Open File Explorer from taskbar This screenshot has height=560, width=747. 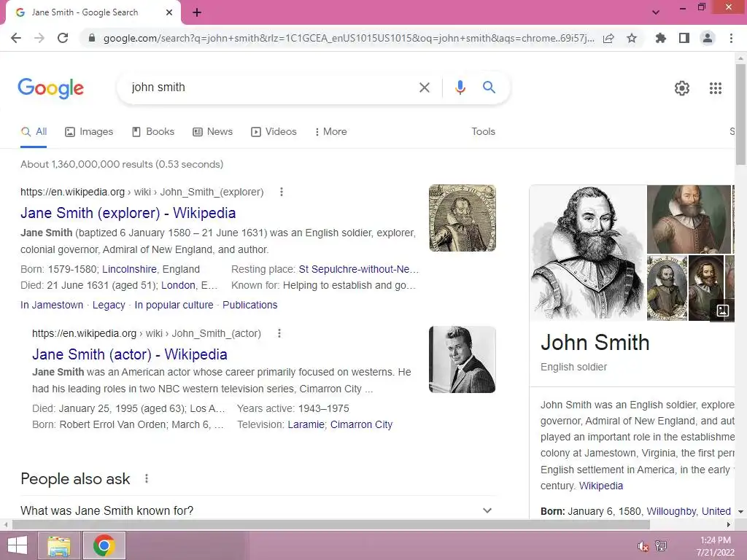59,545
